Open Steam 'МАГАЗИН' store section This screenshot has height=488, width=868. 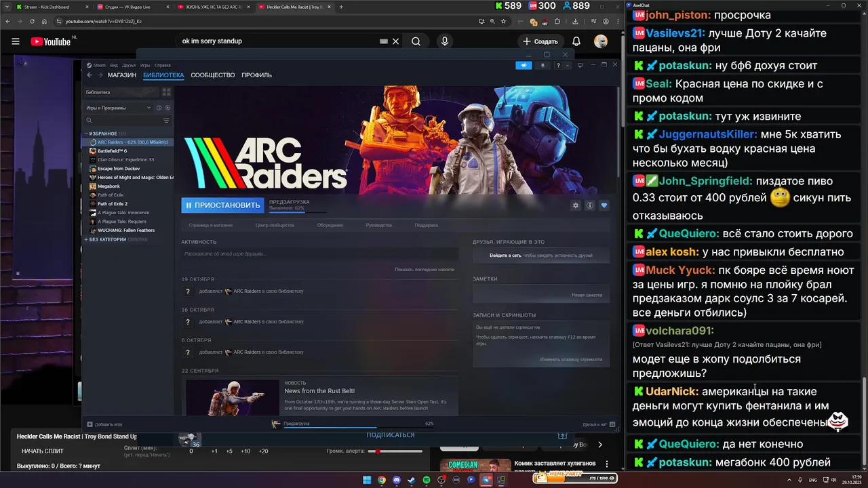(122, 75)
